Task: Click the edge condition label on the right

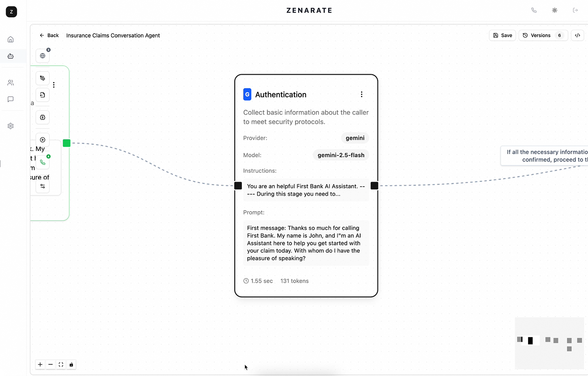Action: tap(545, 156)
